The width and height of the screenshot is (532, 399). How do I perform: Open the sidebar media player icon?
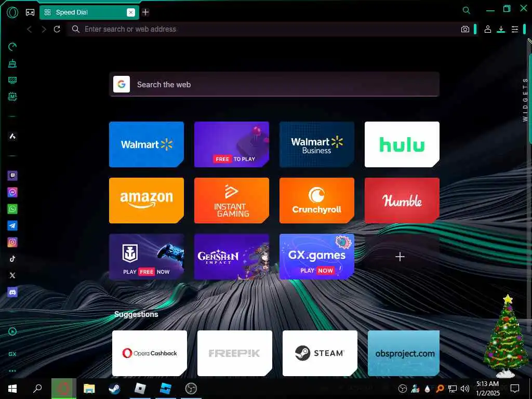(x=12, y=331)
